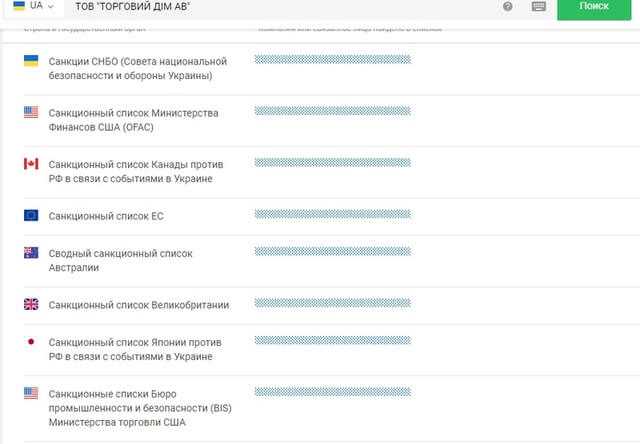Click the Ukraine flag beside Санкции СНБО
The width and height of the screenshot is (640, 444).
[31, 61]
